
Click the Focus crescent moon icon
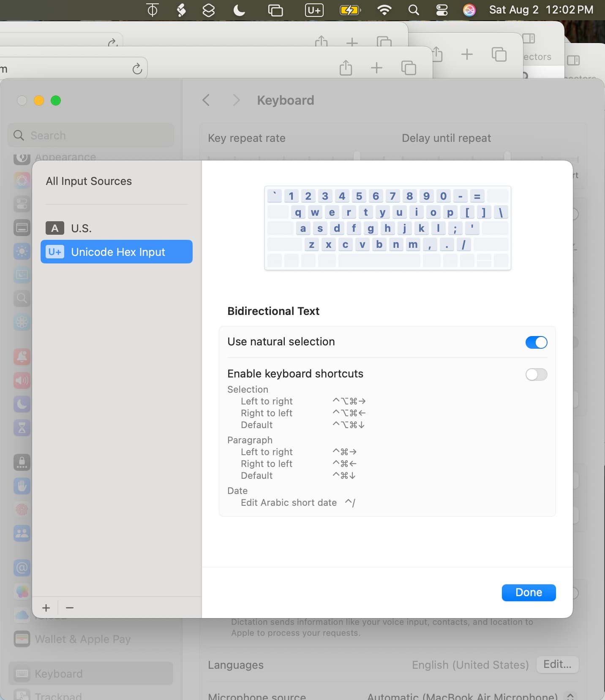point(239,10)
